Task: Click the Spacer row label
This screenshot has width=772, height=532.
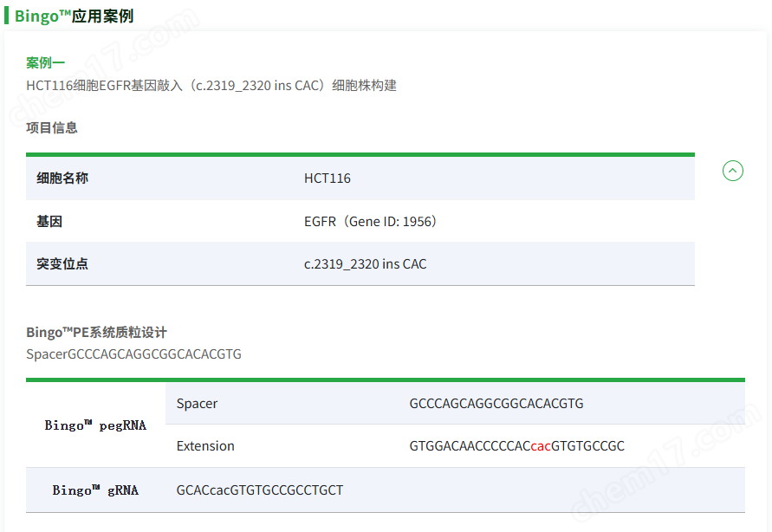Action: pos(197,404)
